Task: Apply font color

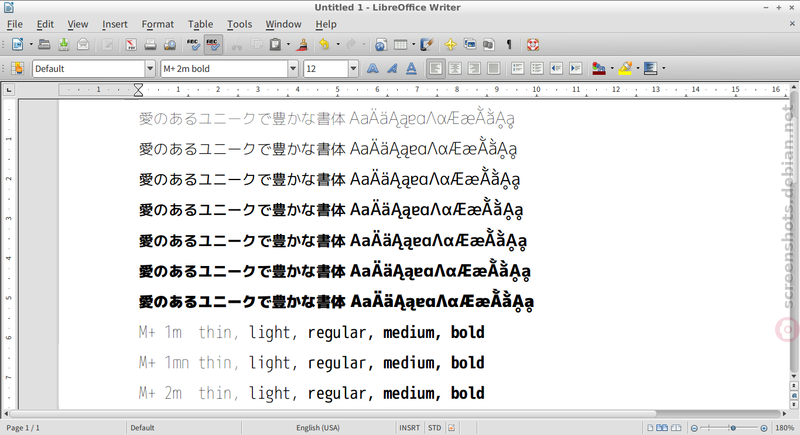Action: coord(599,68)
